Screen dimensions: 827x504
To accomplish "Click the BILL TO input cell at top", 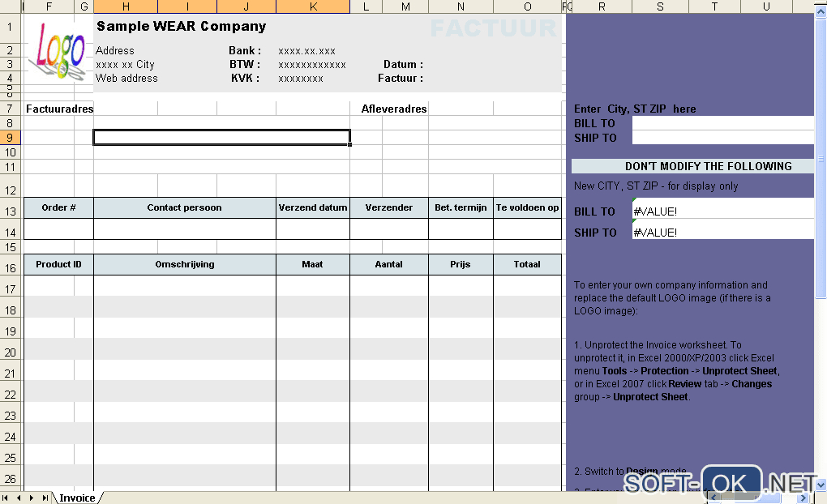I will [722, 123].
